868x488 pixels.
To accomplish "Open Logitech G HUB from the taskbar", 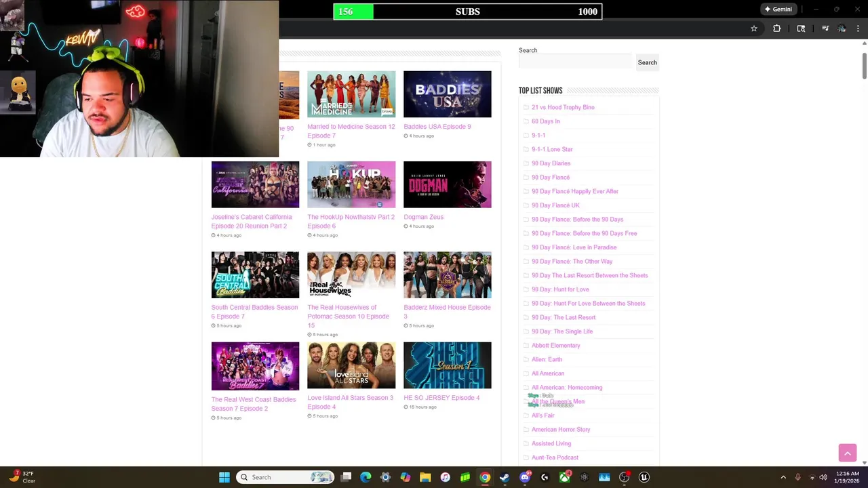I will click(x=545, y=477).
